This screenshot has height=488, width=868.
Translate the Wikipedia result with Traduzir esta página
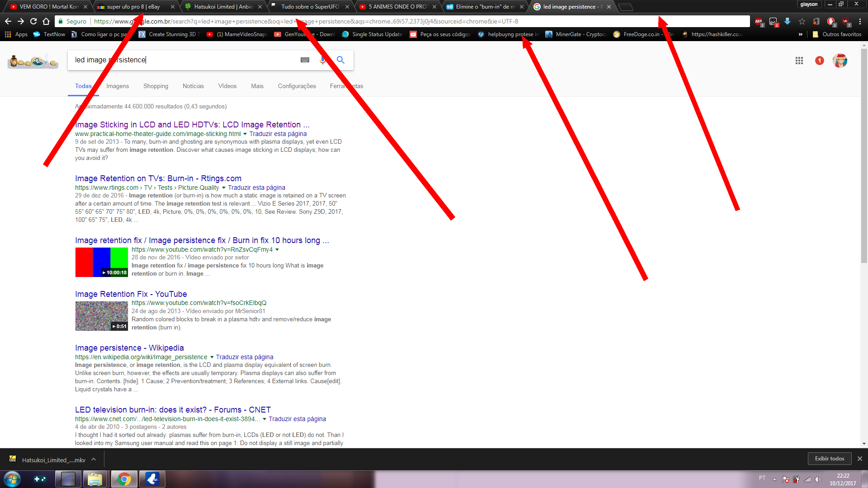point(245,357)
